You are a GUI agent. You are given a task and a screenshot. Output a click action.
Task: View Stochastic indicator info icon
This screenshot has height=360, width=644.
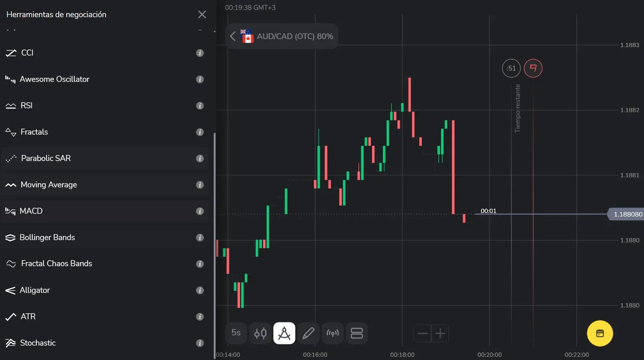pos(200,343)
